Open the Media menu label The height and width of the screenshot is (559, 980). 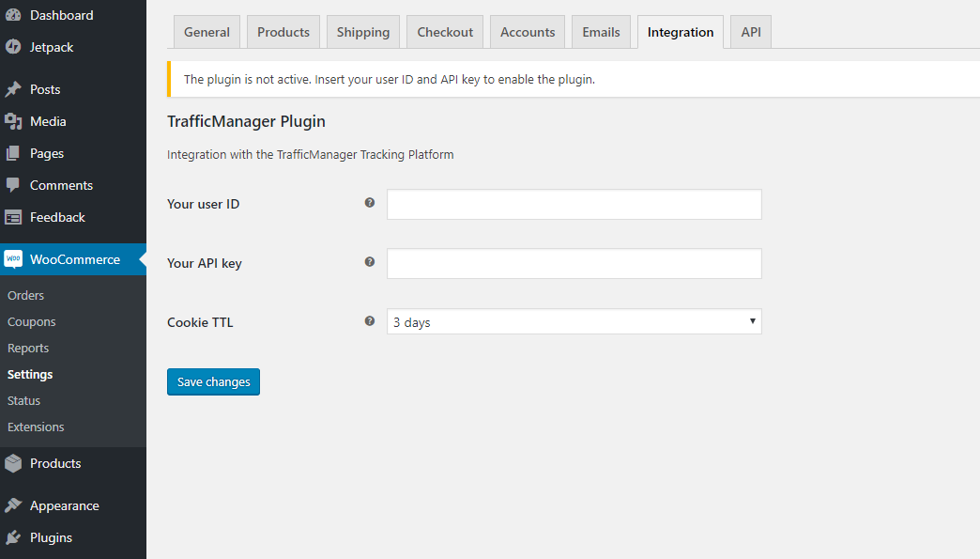point(48,121)
